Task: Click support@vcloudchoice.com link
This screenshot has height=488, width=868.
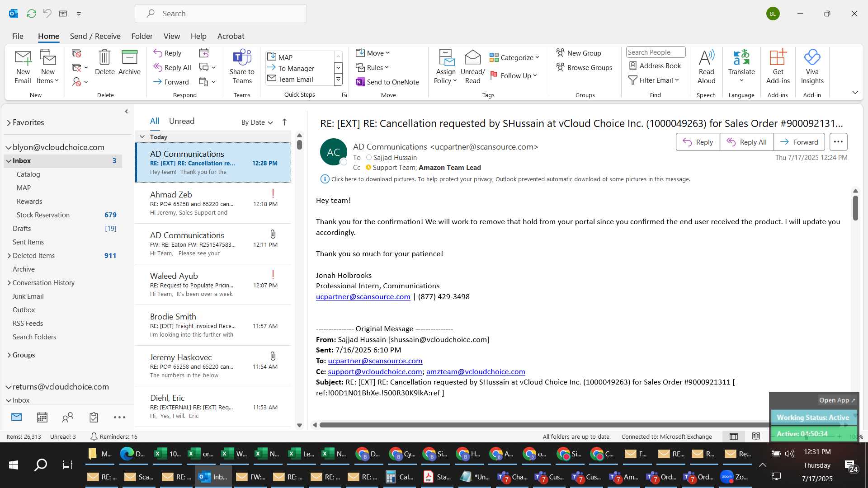Action: (375, 371)
